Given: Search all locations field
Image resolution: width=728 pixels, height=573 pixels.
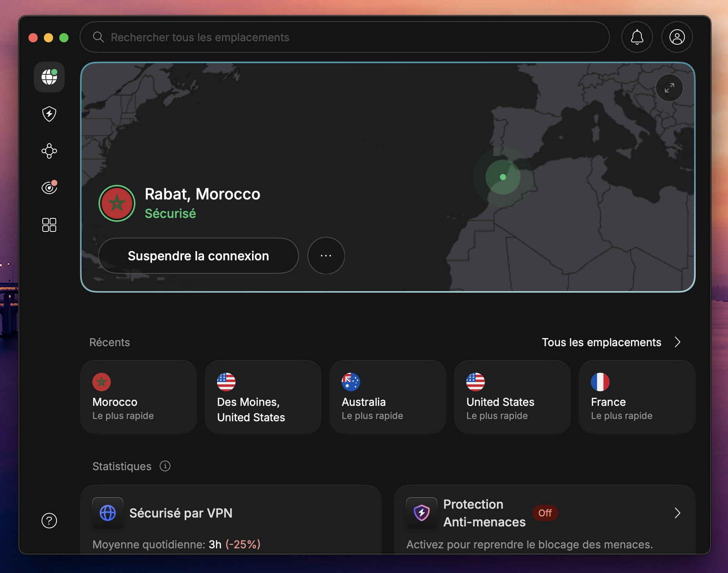Looking at the screenshot, I should (x=345, y=37).
